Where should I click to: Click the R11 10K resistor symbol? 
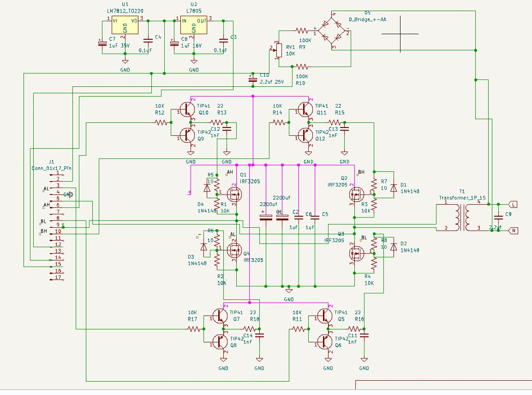pos(299,329)
